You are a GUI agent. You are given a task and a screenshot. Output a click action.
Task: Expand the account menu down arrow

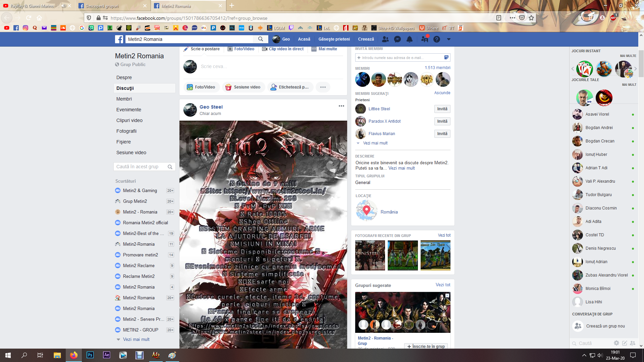tap(448, 39)
